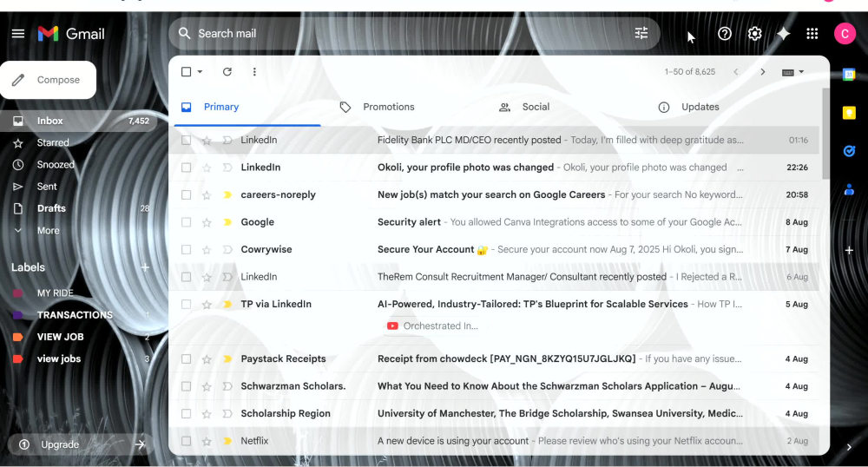Switch to the Primary tab
Viewport: 868px width, 467px height.
pos(247,107)
